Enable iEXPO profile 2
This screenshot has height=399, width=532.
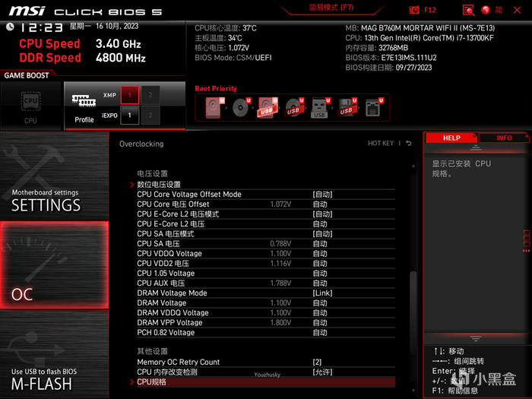pos(150,116)
